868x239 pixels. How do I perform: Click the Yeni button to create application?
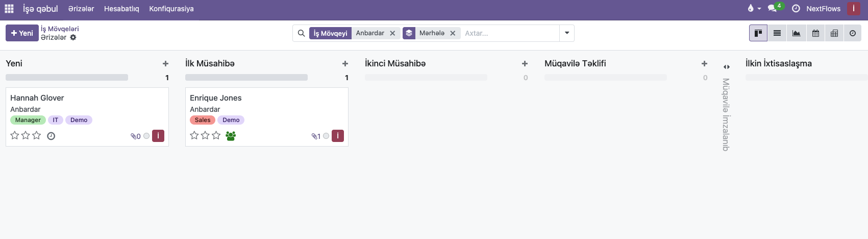click(x=22, y=33)
